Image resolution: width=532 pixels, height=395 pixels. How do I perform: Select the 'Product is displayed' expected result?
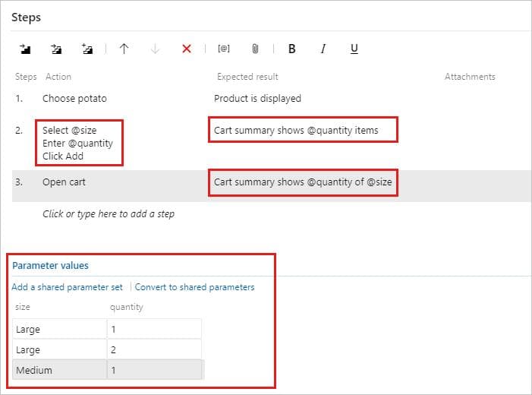tap(257, 99)
